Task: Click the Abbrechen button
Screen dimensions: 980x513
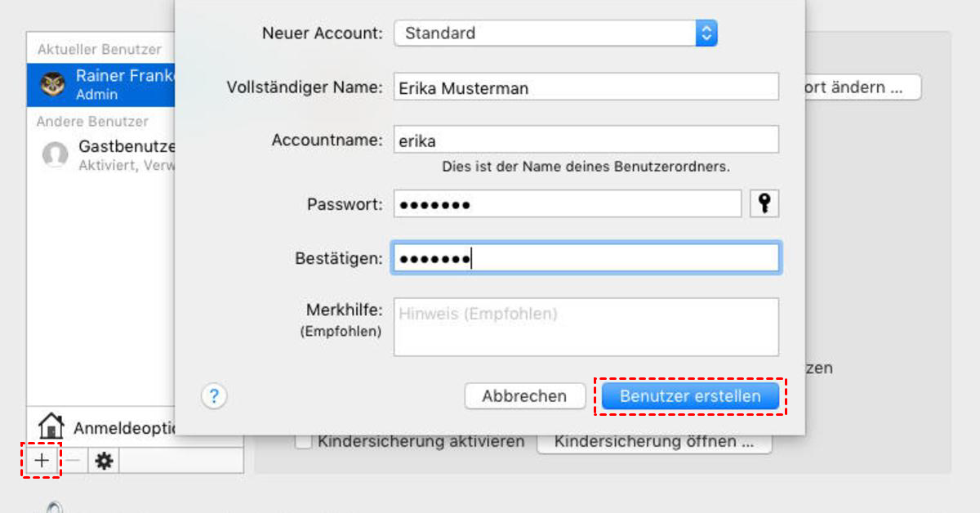Action: [524, 396]
